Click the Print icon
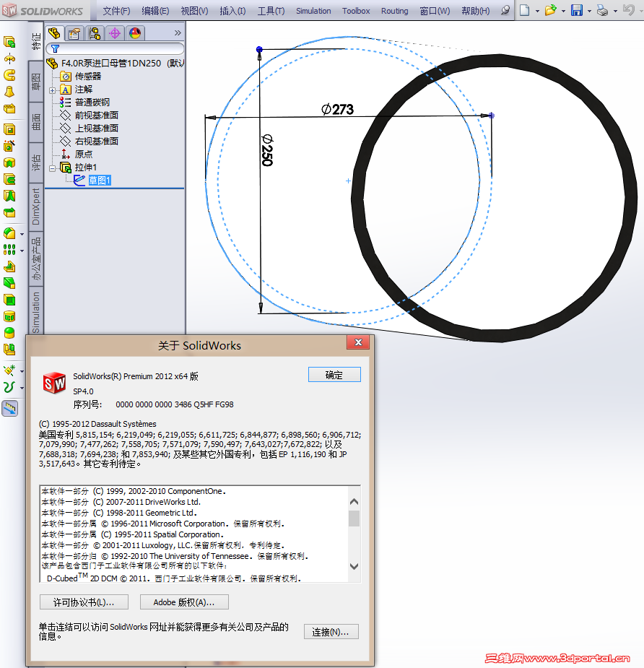This screenshot has width=644, height=668. pyautogui.click(x=602, y=10)
